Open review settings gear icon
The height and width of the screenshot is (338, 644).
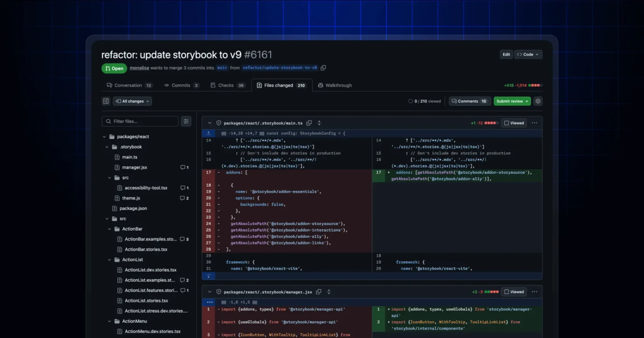pyautogui.click(x=538, y=101)
